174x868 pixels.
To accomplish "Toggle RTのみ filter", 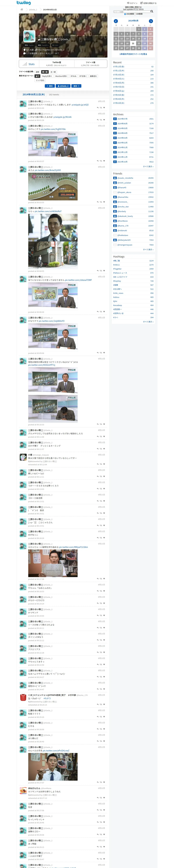I will [x=73, y=76].
